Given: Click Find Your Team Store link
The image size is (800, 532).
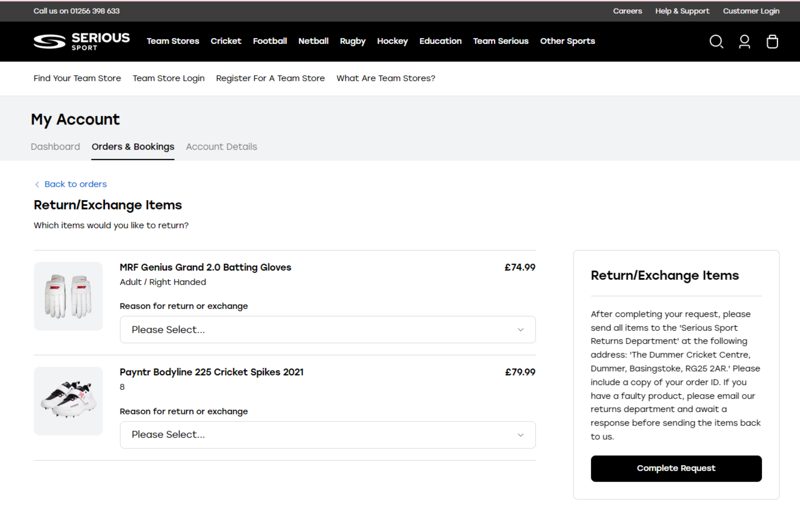Looking at the screenshot, I should point(77,78).
